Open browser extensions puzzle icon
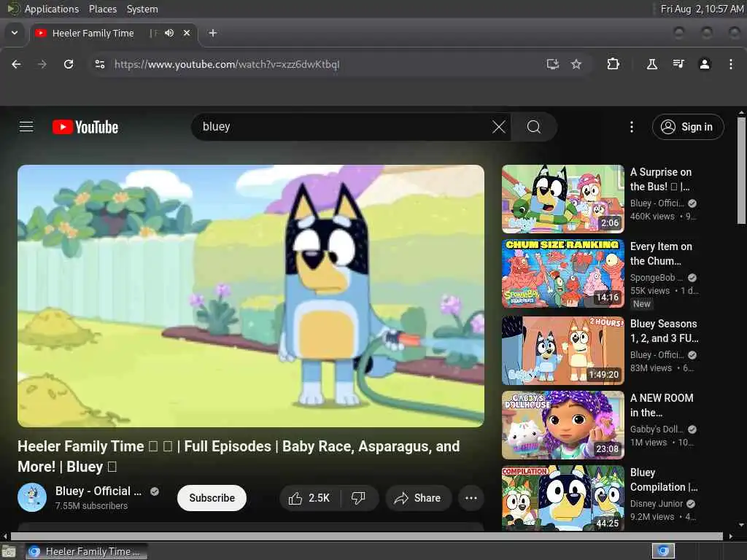 tap(613, 64)
